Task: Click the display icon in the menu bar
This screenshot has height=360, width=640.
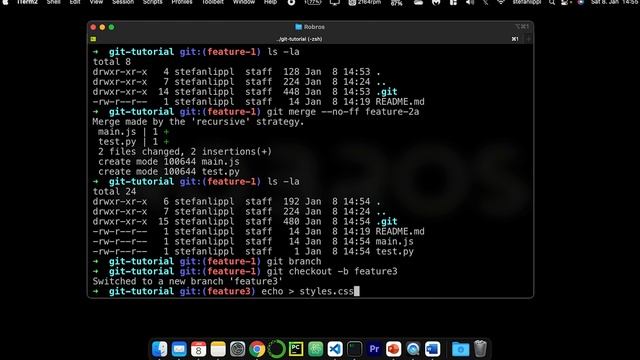Action: coord(335,2)
